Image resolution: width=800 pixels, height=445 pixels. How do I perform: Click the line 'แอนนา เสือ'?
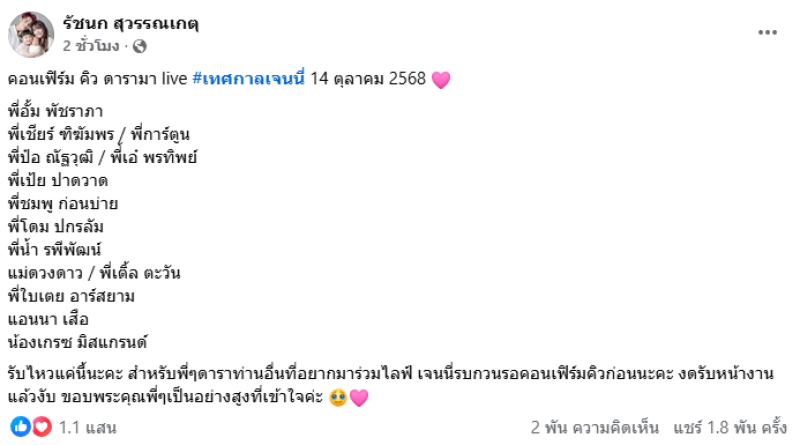pos(48,319)
